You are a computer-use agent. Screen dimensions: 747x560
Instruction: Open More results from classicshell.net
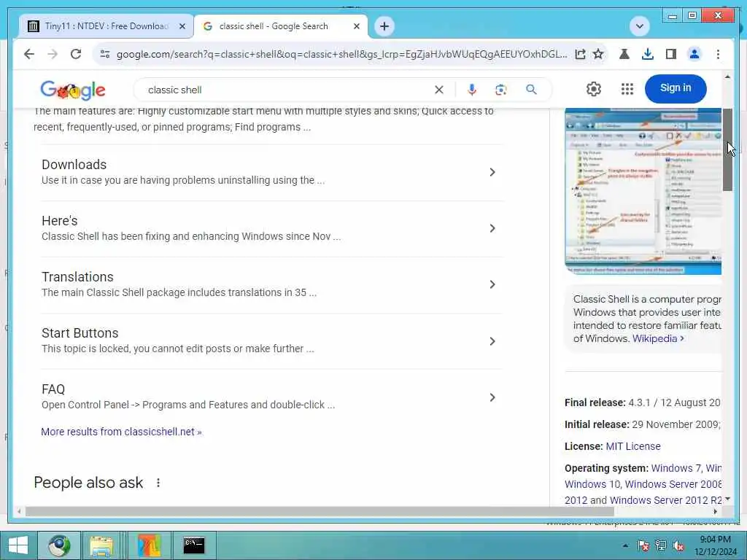(122, 432)
